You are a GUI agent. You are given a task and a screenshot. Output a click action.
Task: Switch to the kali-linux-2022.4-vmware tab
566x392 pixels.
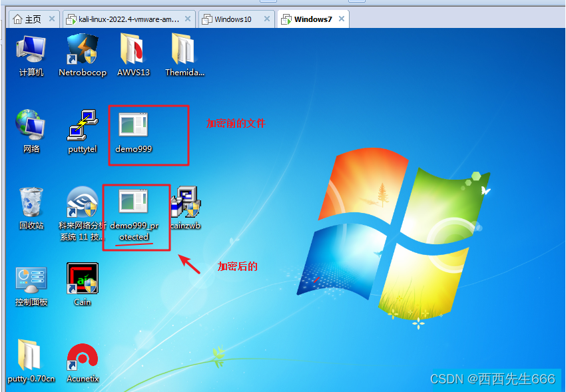pos(129,19)
